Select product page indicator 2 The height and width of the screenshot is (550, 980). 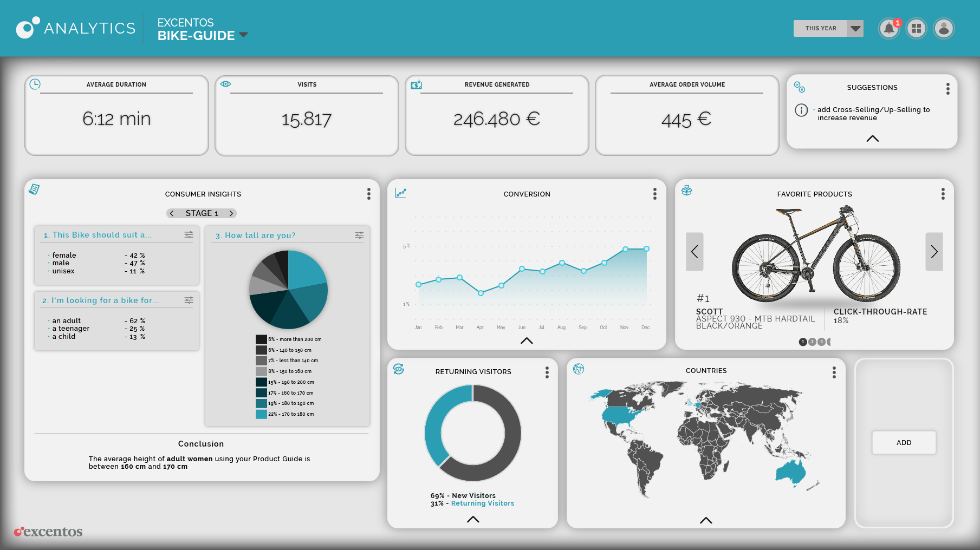pyautogui.click(x=812, y=342)
